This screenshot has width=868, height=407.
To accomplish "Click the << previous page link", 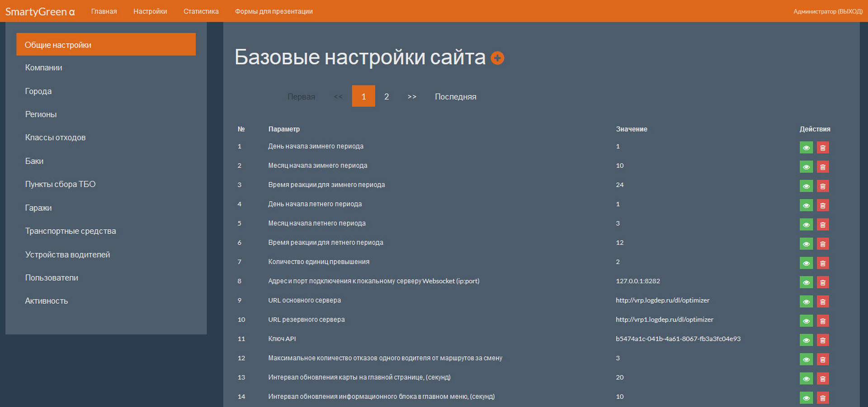I will point(338,96).
